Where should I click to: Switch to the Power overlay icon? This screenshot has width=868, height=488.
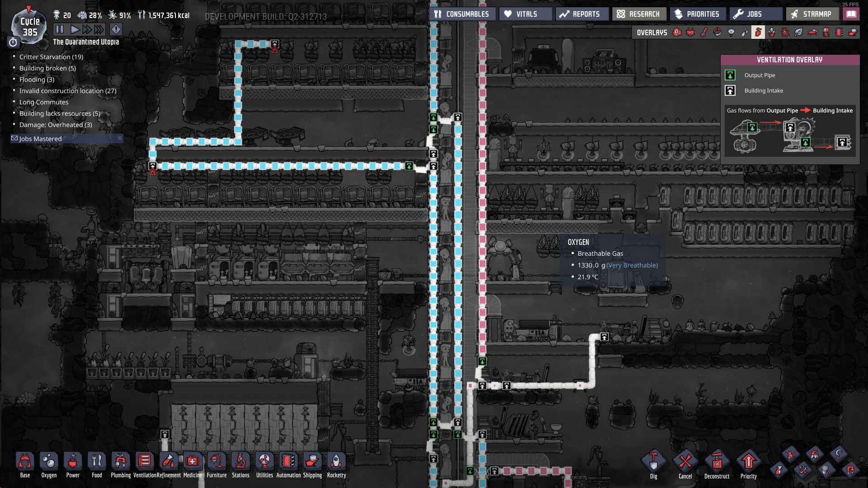[690, 33]
